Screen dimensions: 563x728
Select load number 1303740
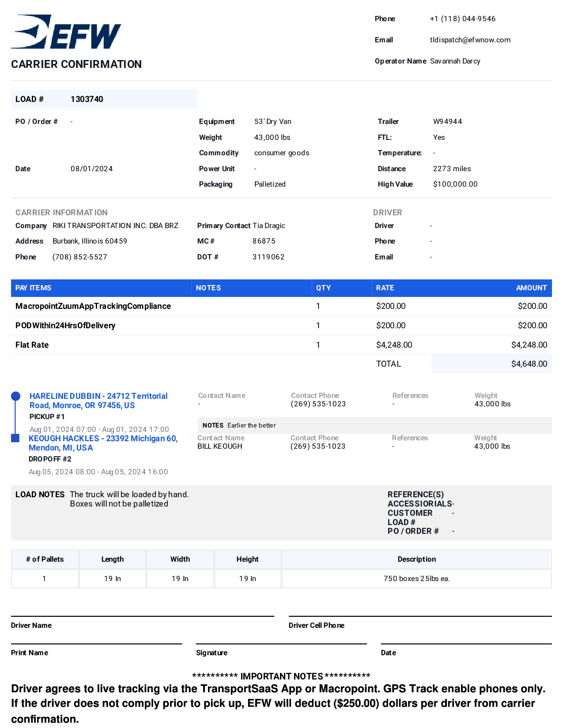click(x=87, y=99)
